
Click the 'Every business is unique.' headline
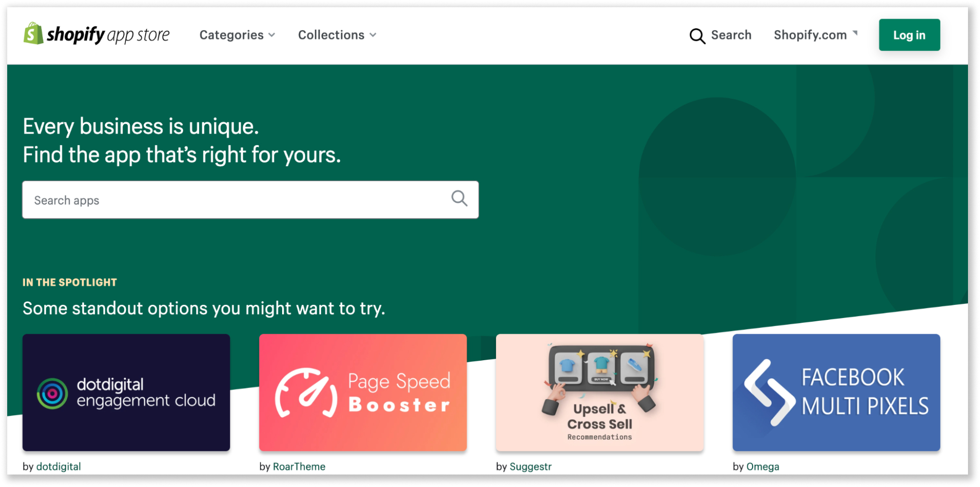pyautogui.click(x=141, y=127)
